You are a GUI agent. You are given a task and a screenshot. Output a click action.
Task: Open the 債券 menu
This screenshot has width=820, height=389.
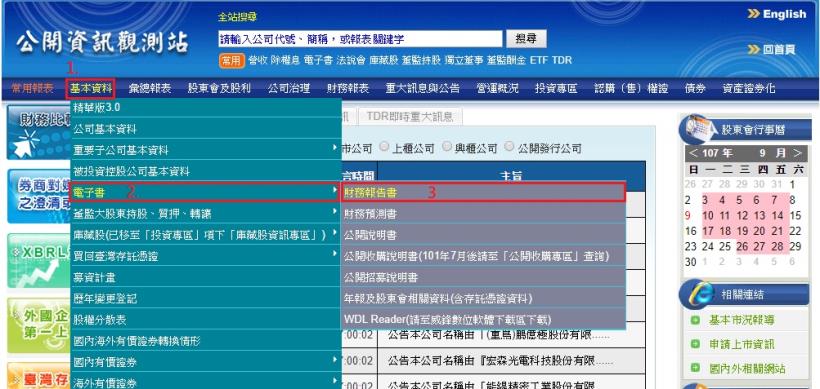coord(695,89)
